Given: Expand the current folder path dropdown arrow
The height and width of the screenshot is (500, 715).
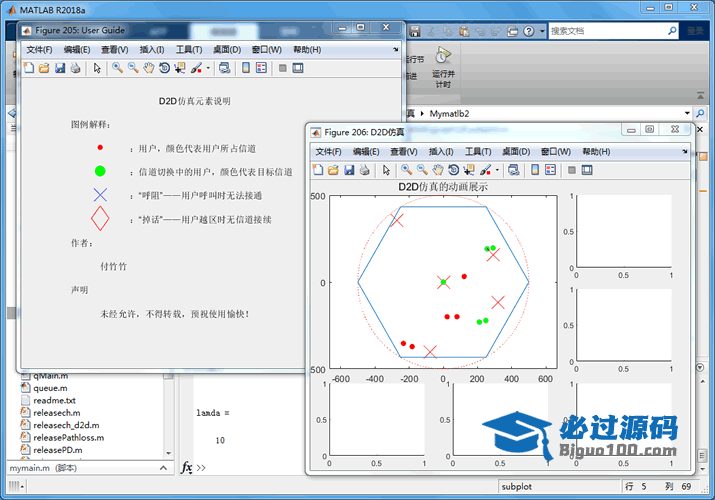Looking at the screenshot, I should click(687, 113).
